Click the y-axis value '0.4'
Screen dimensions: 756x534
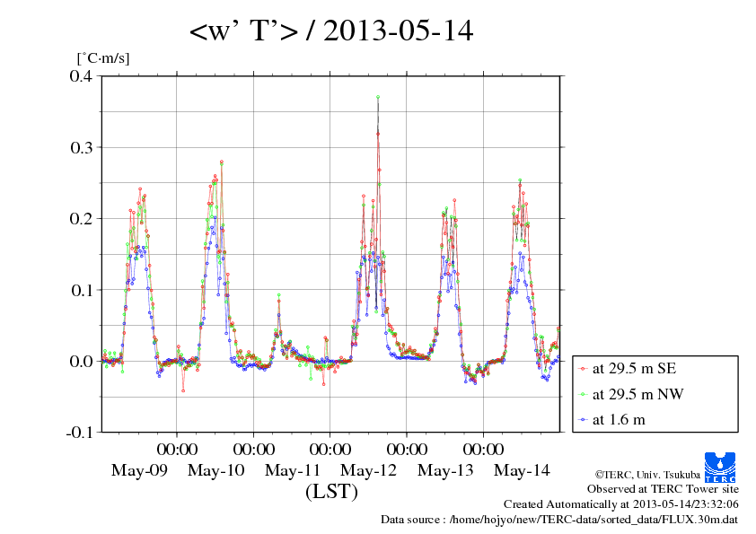[x=81, y=75]
